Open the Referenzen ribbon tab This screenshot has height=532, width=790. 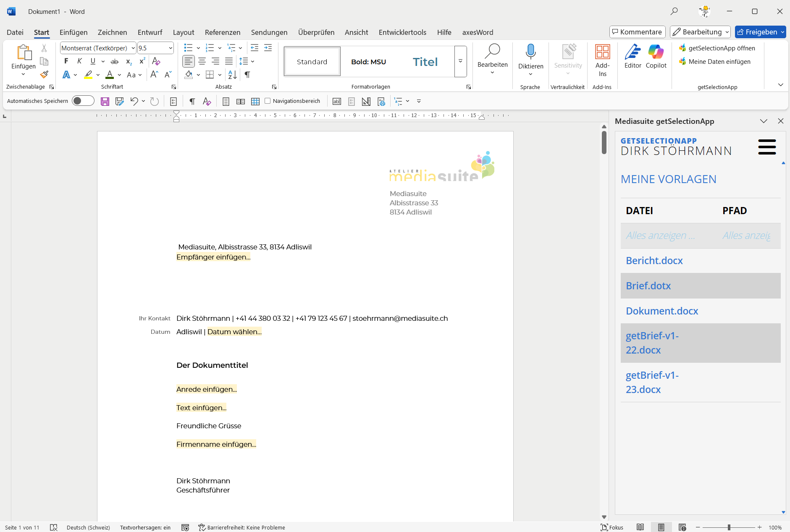pyautogui.click(x=222, y=32)
